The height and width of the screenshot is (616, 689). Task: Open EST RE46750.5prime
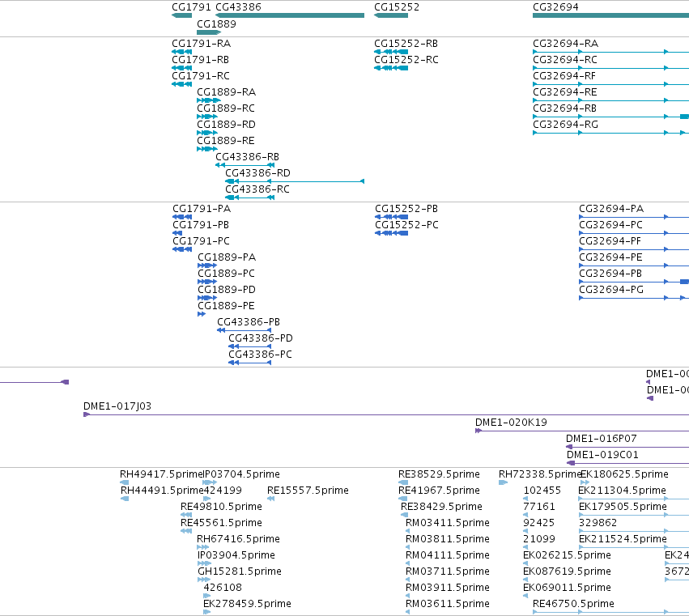pyautogui.click(x=573, y=604)
